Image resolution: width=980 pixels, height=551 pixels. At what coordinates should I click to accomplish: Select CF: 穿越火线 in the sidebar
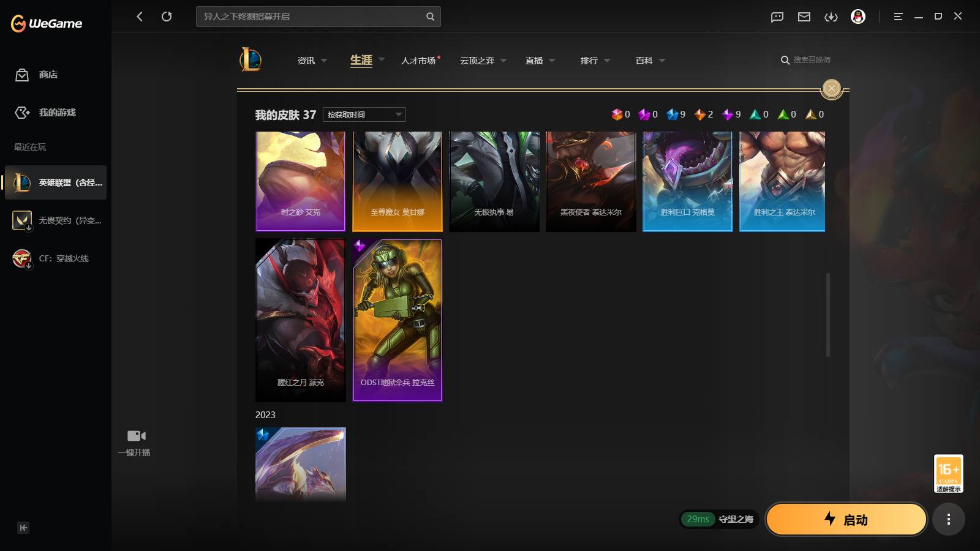[x=56, y=258]
